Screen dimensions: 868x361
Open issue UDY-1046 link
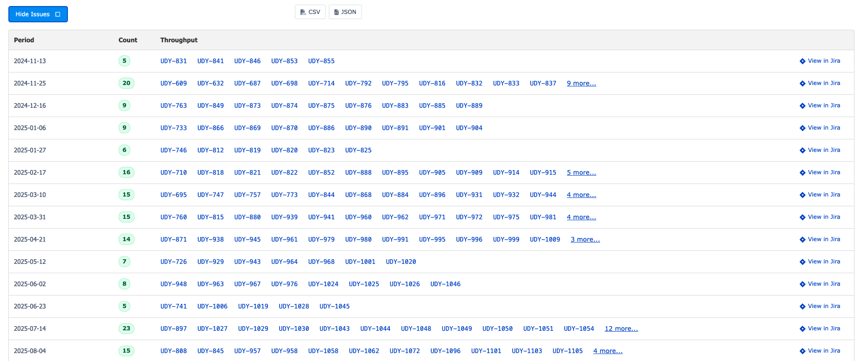(x=445, y=284)
